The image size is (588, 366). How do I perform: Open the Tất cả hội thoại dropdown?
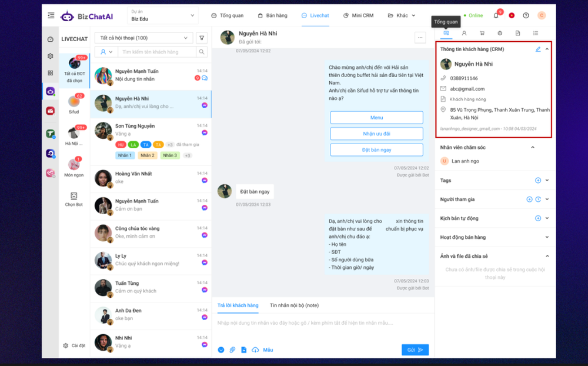coord(143,38)
